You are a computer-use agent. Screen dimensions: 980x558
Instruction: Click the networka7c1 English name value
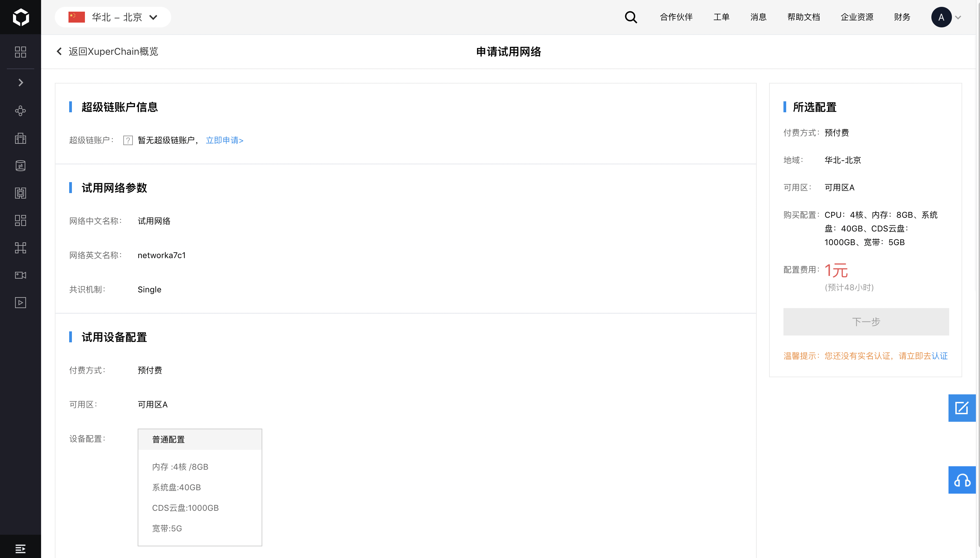tap(161, 255)
